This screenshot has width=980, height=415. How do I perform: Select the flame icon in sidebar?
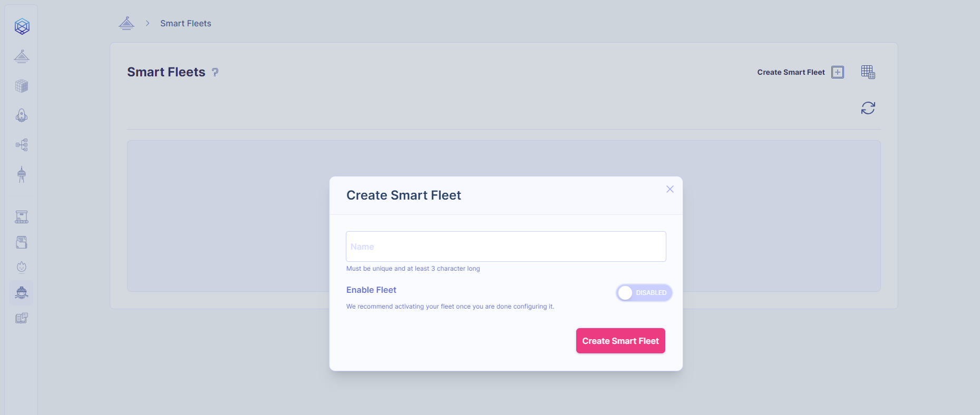(x=22, y=267)
